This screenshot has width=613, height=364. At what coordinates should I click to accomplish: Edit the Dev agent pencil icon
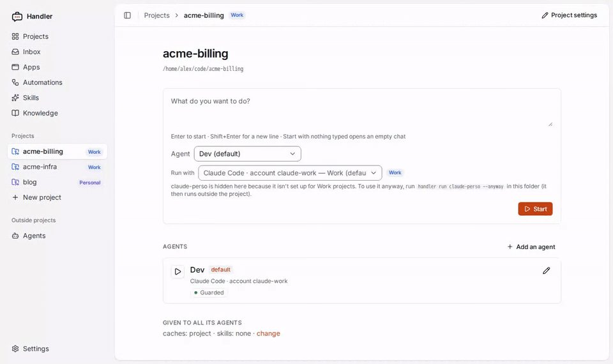pyautogui.click(x=546, y=271)
